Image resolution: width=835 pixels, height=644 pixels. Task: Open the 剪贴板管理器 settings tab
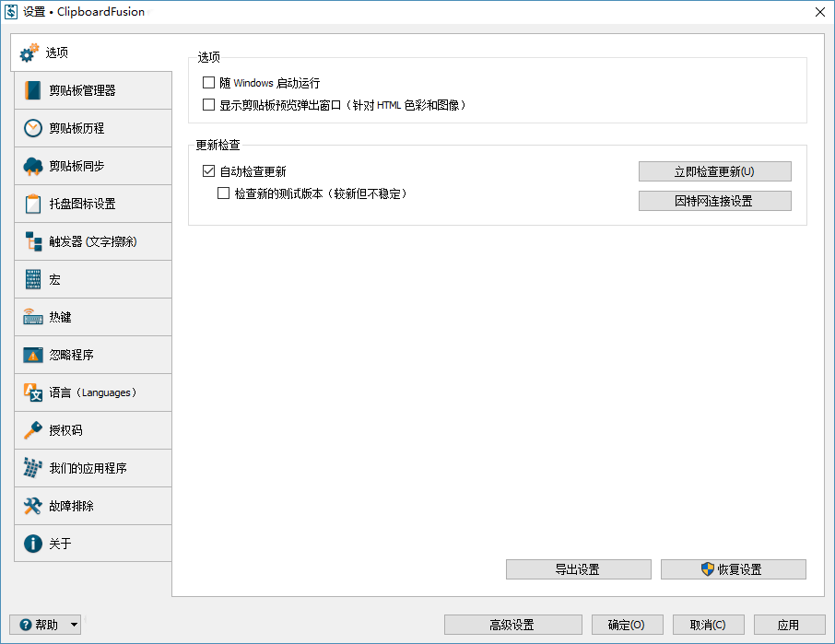pos(93,90)
